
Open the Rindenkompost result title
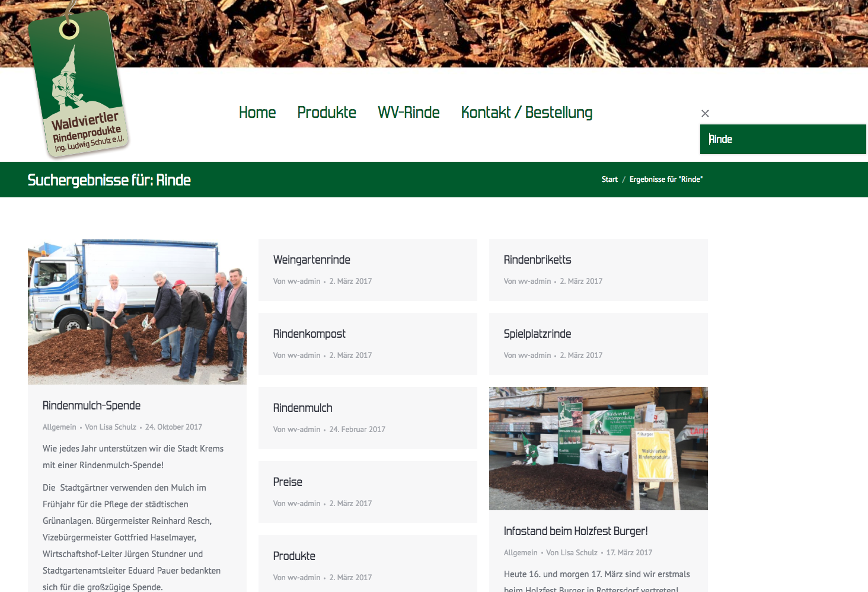coord(309,334)
